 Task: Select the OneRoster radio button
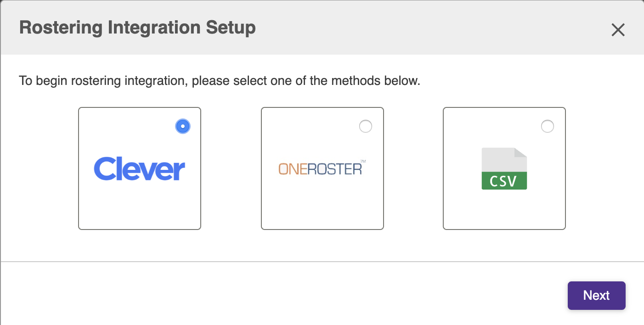(x=366, y=126)
